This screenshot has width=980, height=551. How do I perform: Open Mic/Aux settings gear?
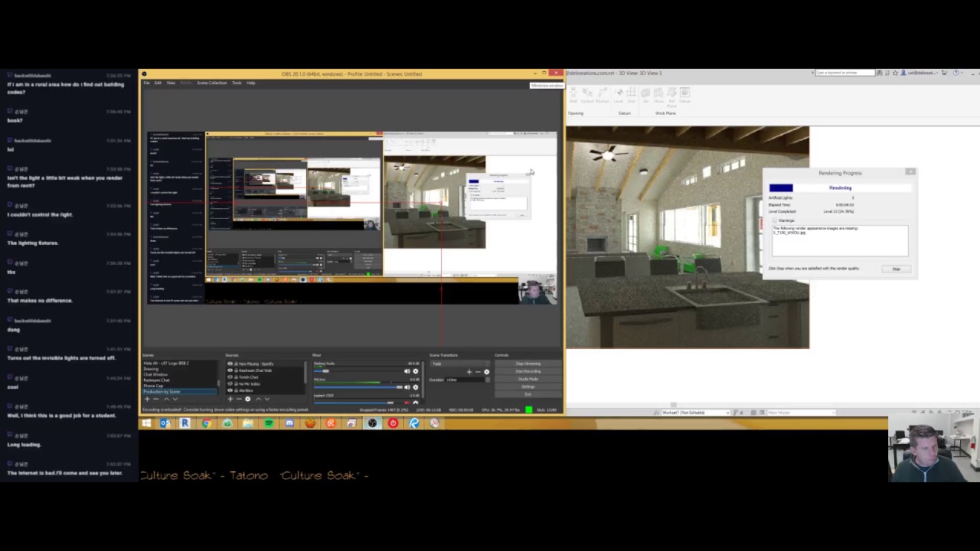click(x=416, y=387)
